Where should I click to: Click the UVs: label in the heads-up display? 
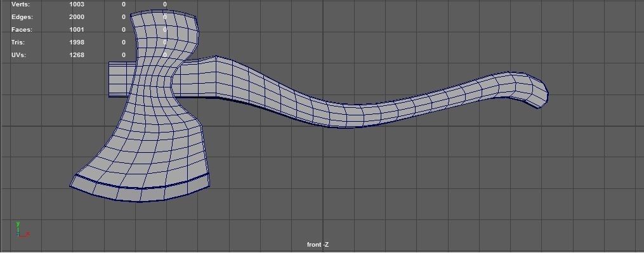click(x=19, y=55)
